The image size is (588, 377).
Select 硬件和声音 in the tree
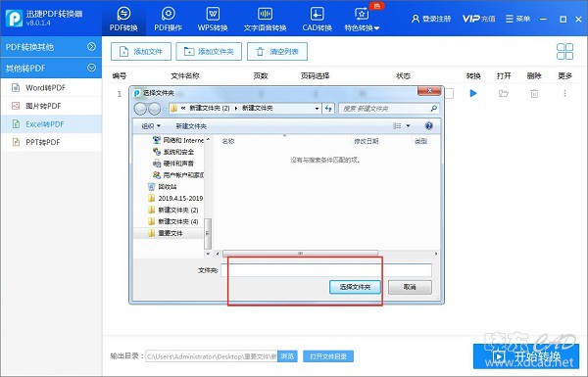[173, 164]
